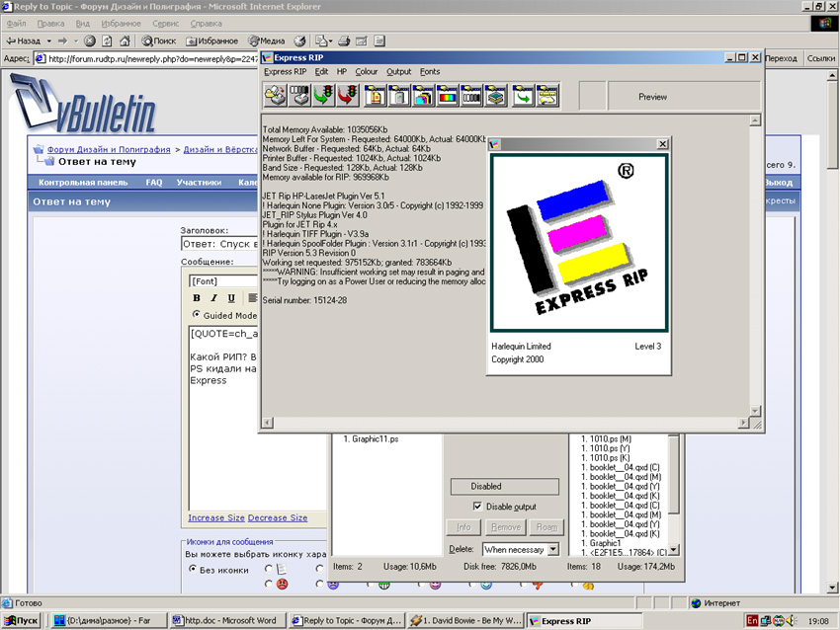This screenshot has height=630, width=840.
Task: Open the Output menu in Express RIP
Action: 399,72
